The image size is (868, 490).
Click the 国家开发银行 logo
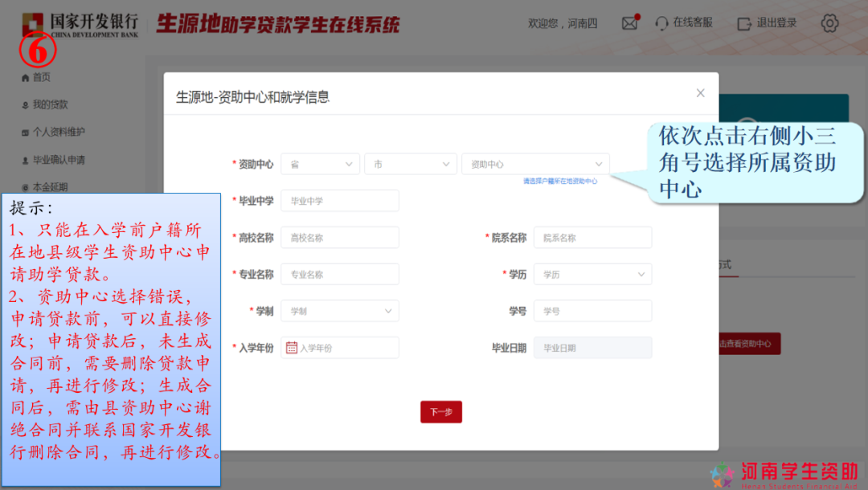(x=80, y=23)
